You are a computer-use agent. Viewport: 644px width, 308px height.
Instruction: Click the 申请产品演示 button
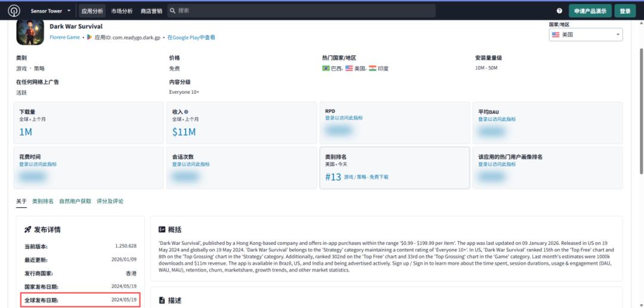590,11
